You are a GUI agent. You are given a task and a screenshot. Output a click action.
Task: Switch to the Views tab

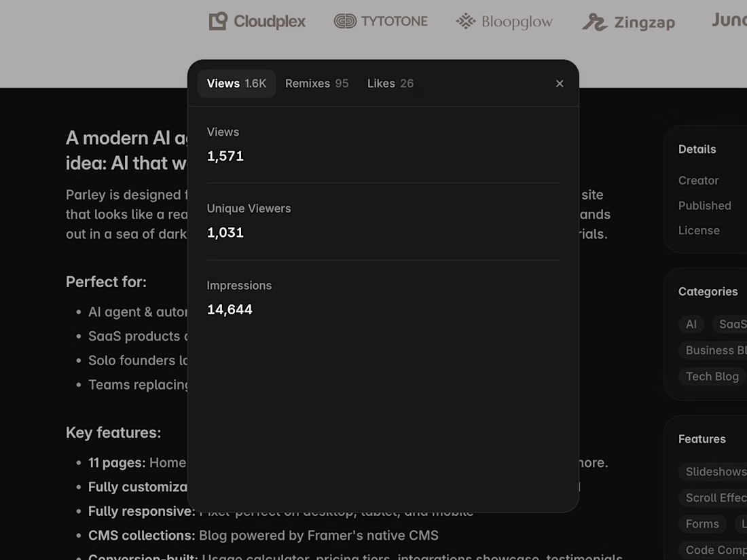[236, 83]
